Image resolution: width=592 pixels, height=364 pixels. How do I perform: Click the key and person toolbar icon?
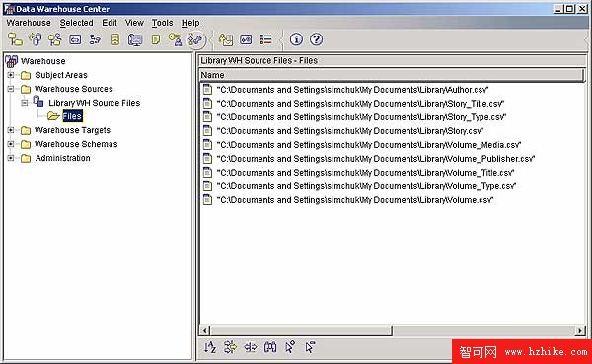tap(175, 39)
